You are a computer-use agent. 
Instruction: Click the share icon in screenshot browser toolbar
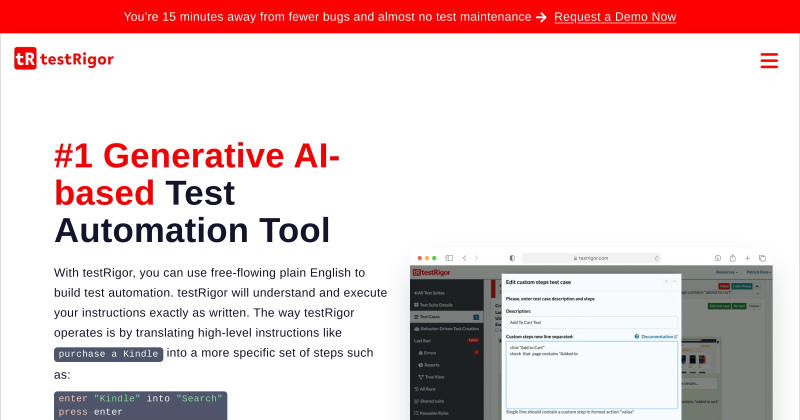point(732,258)
